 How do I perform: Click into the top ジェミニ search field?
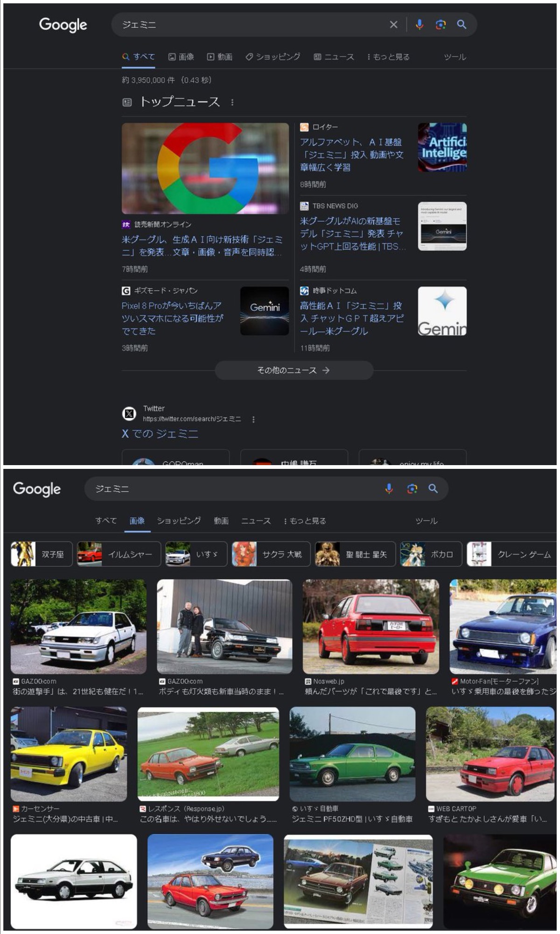coord(252,25)
